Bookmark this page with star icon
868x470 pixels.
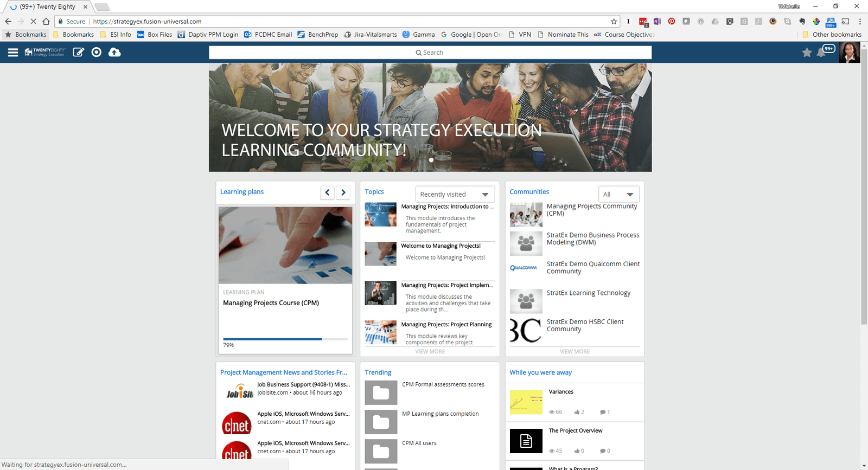[614, 22]
